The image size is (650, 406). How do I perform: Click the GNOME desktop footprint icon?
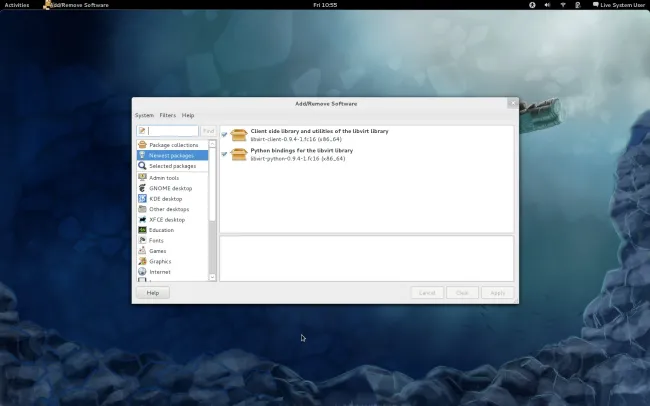pyautogui.click(x=142, y=188)
